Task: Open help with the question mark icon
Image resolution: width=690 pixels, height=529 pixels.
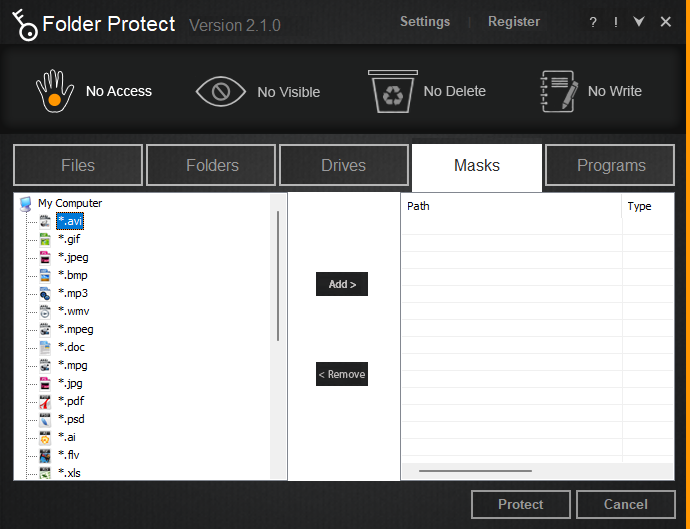Action: (593, 22)
